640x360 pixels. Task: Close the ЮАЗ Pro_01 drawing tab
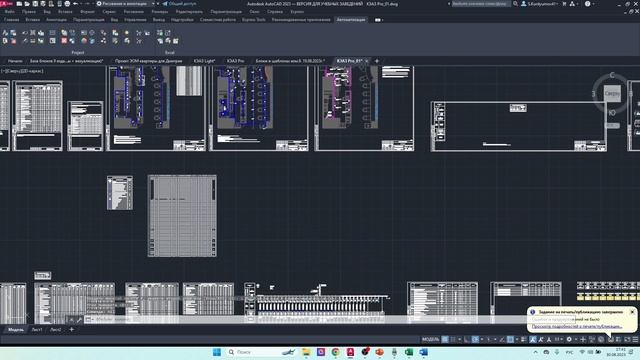pos(367,61)
